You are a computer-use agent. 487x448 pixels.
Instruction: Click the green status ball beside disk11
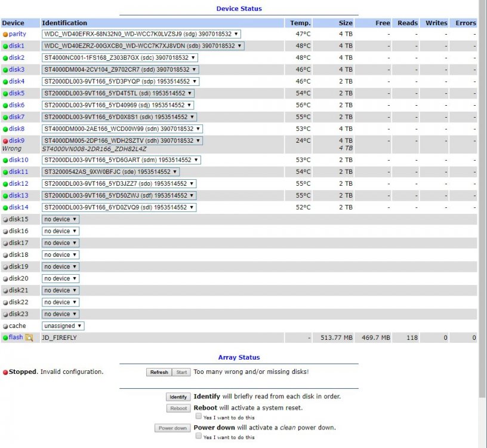(5, 172)
